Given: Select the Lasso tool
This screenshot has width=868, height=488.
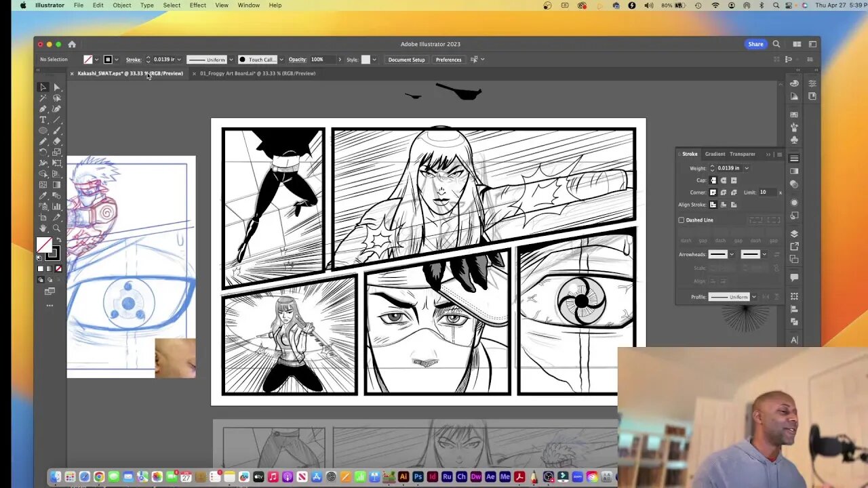Looking at the screenshot, I should coord(57,98).
